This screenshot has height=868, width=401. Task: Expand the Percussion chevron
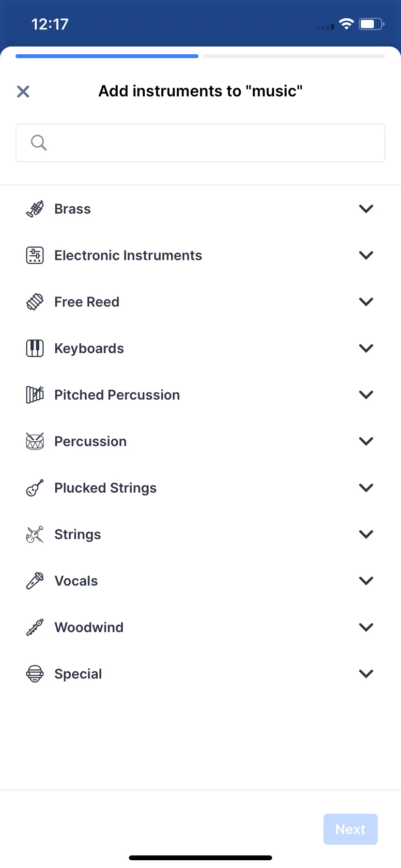pos(366,441)
